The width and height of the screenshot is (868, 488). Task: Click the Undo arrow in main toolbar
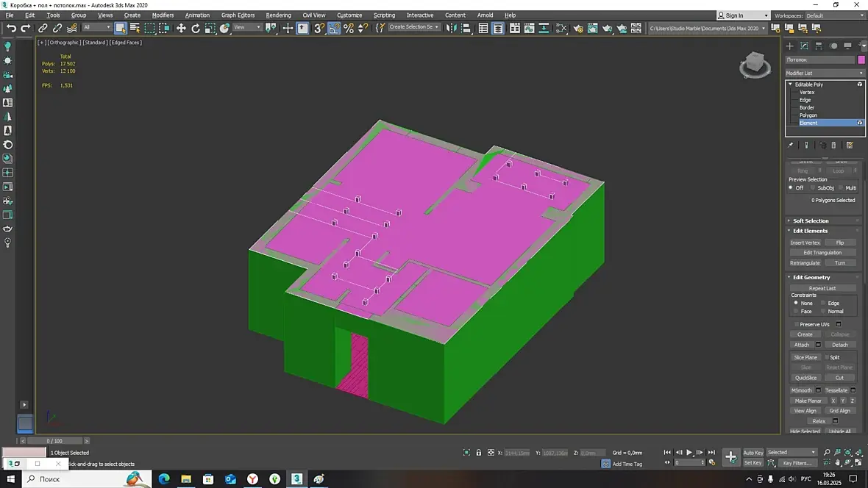point(11,28)
